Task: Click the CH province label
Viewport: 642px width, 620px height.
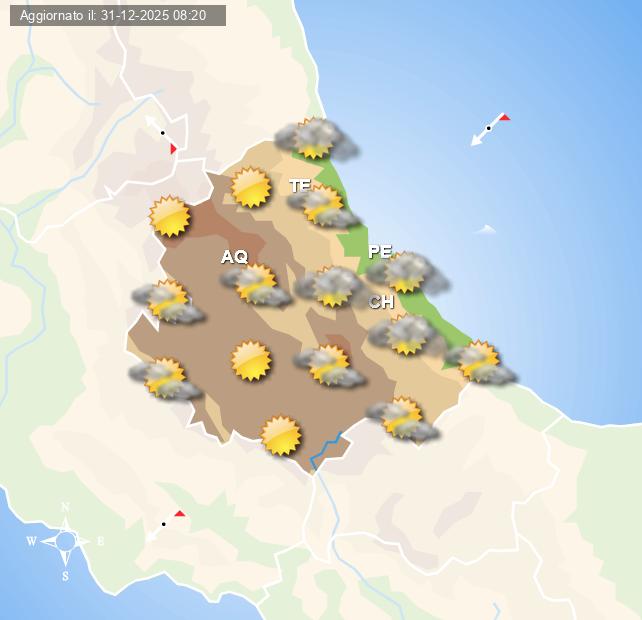Action: pyautogui.click(x=381, y=302)
